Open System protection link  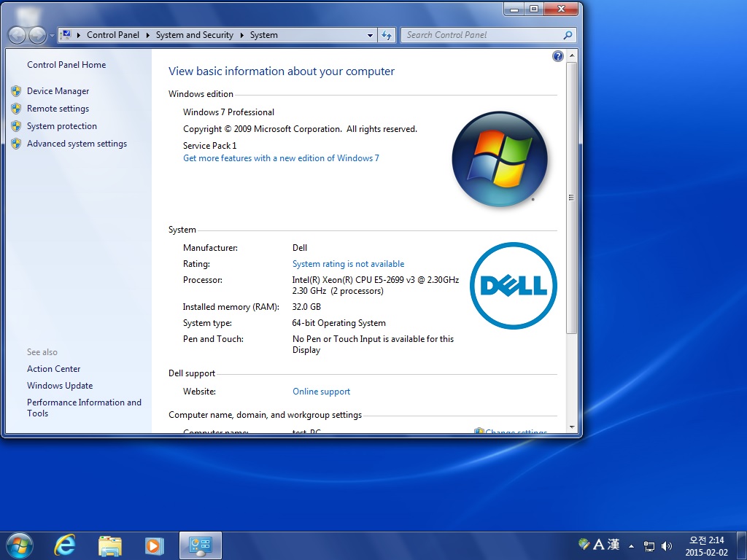[61, 126]
